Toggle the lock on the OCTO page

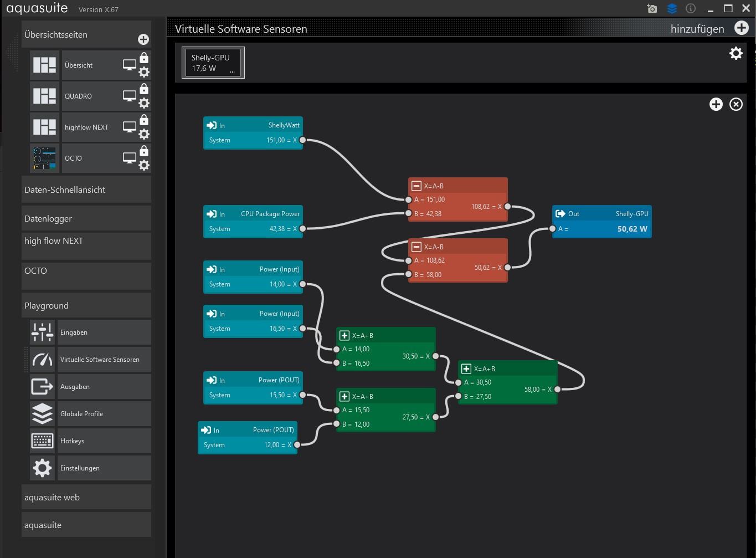(x=144, y=151)
